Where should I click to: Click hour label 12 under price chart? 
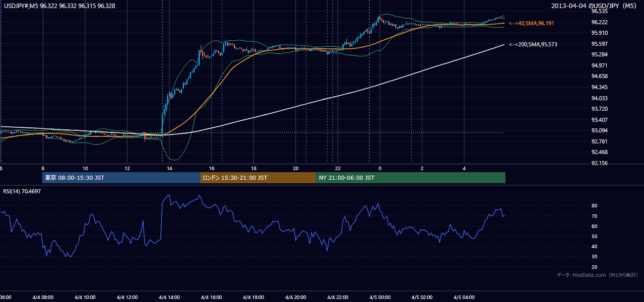[x=127, y=168]
